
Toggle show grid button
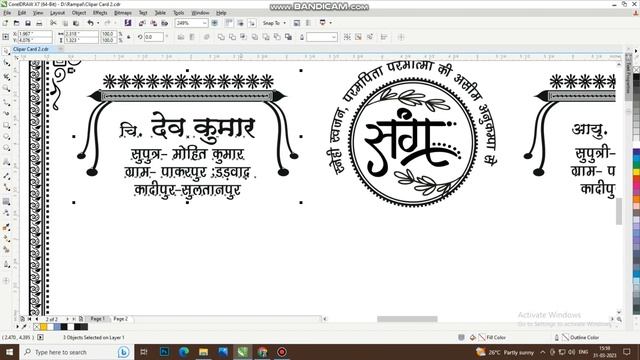(240, 23)
